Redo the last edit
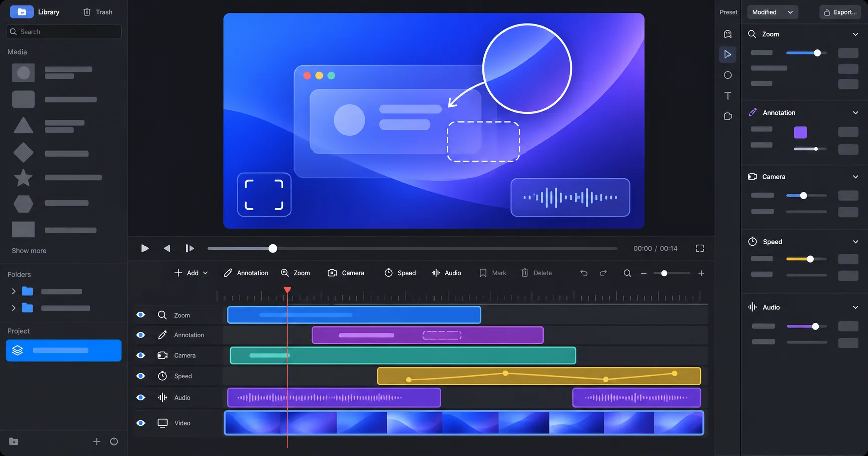Screen dimensions: 868x456 click(x=603, y=273)
